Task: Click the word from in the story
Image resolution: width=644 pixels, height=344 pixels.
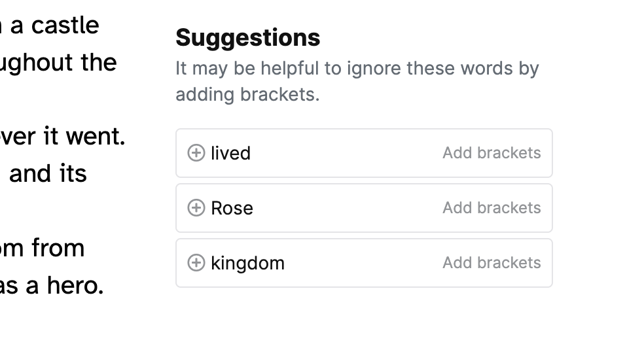Action: pos(58,248)
